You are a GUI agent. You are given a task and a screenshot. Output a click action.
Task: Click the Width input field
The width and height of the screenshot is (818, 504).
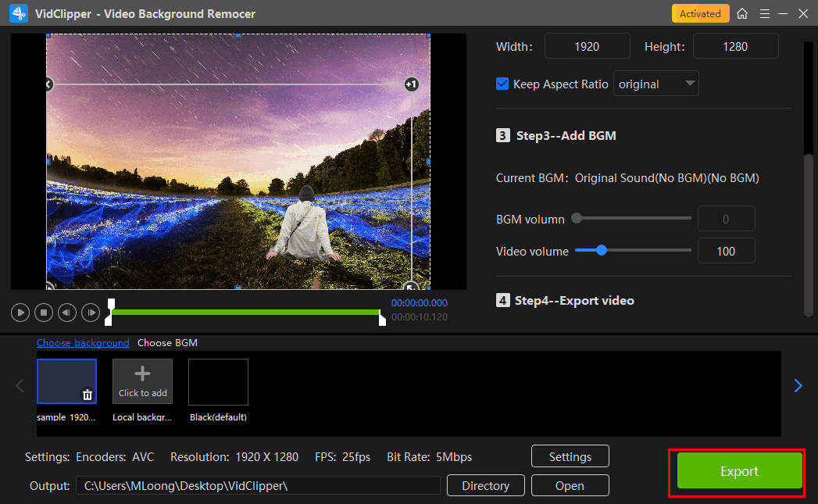[586, 46]
